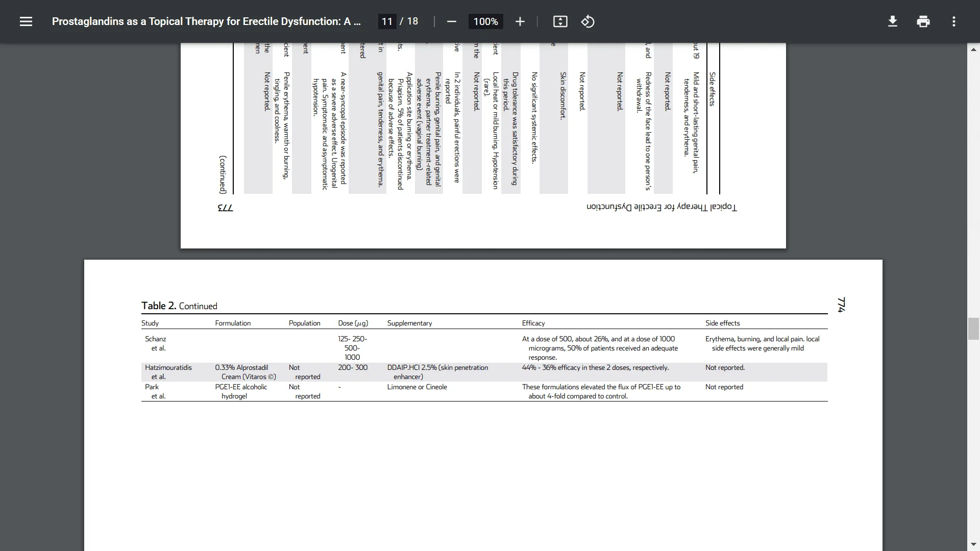
Task: Click the zoom in plus button
Action: [520, 21]
